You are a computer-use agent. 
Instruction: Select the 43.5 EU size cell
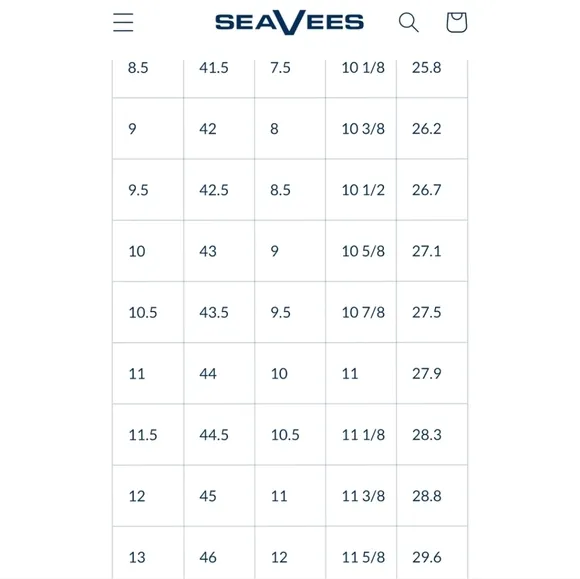[x=219, y=312]
